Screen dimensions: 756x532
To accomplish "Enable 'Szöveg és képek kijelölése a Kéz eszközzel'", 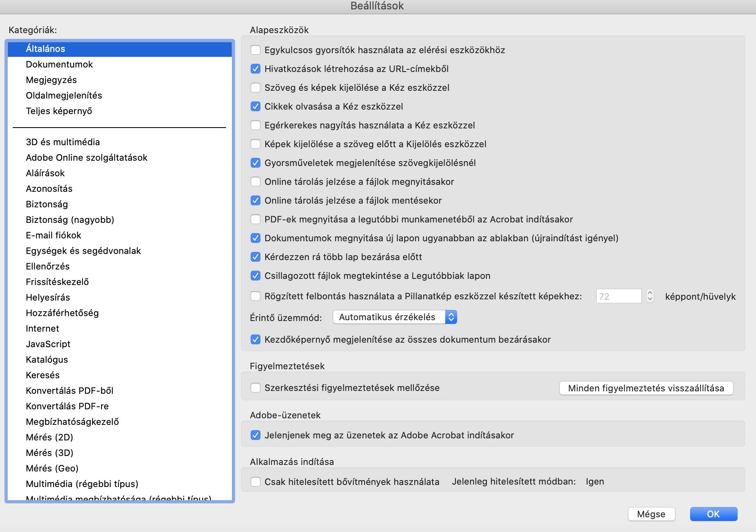I will [x=256, y=88].
